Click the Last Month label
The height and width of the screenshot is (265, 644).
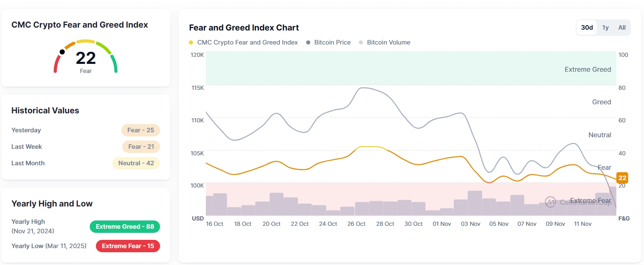[28, 163]
